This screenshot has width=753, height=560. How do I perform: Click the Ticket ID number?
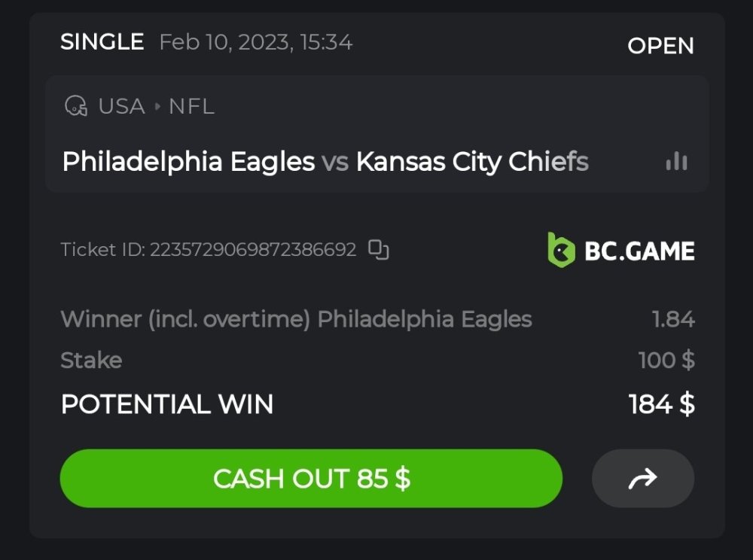pyautogui.click(x=254, y=249)
